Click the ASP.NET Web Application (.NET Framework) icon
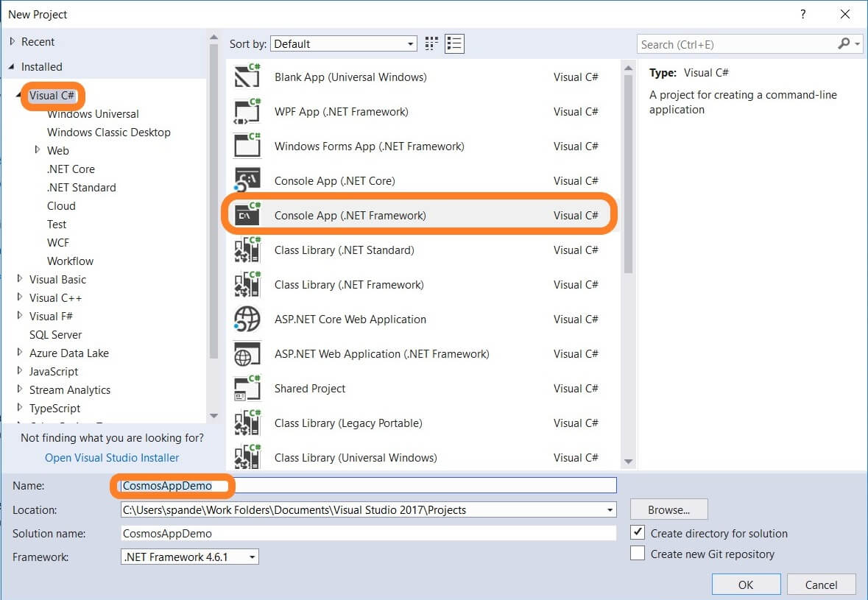This screenshot has height=600, width=868. pyautogui.click(x=247, y=353)
